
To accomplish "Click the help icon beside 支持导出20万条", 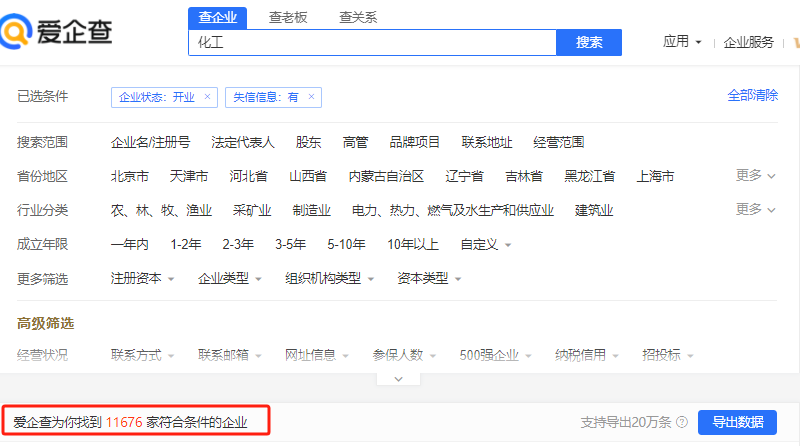I will pyautogui.click(x=681, y=422).
